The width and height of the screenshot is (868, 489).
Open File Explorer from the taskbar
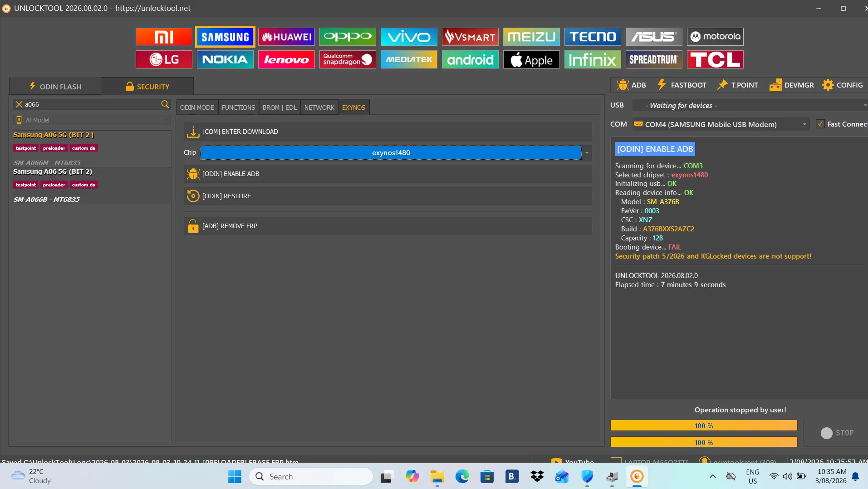coord(437,477)
